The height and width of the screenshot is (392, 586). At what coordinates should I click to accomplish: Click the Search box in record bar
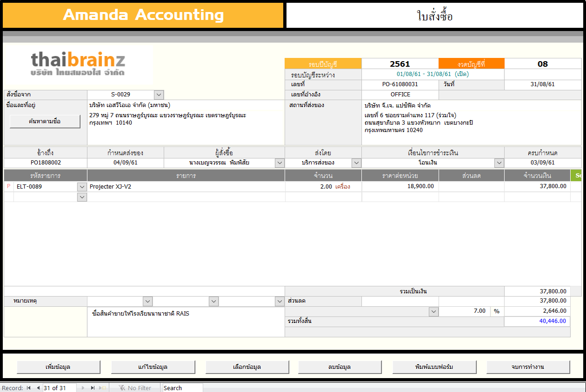182,388
